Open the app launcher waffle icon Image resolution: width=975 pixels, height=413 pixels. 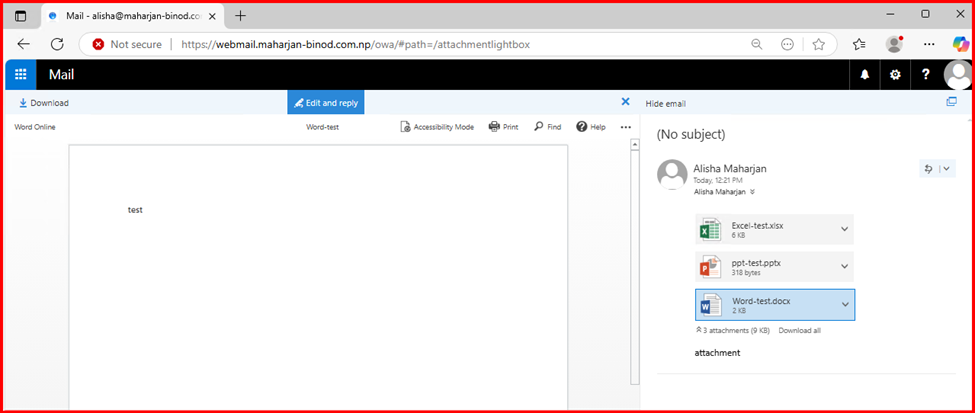pyautogui.click(x=20, y=75)
